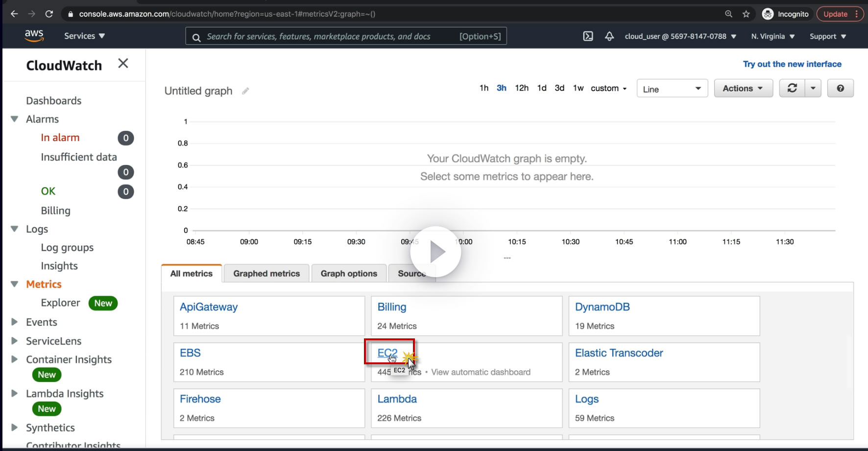Collapse the Alarms section arrow
The width and height of the screenshot is (868, 451).
pyautogui.click(x=15, y=119)
